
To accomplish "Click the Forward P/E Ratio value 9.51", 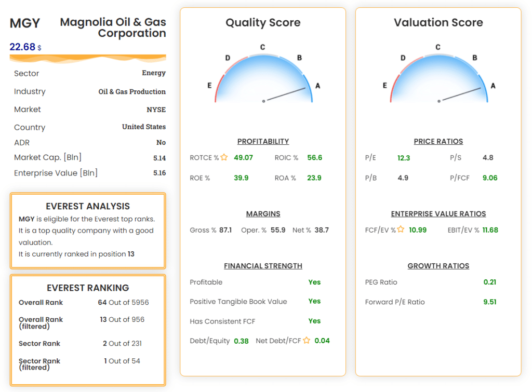I will (x=490, y=302).
